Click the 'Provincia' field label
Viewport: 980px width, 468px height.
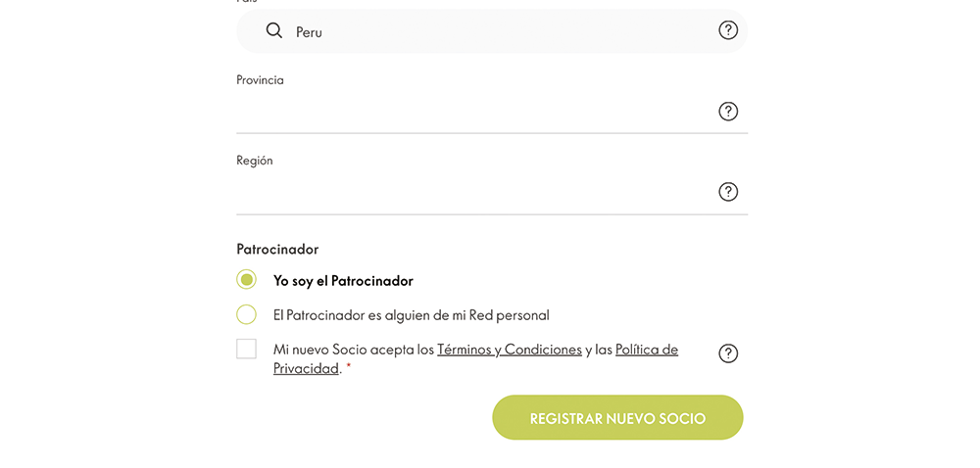point(260,80)
